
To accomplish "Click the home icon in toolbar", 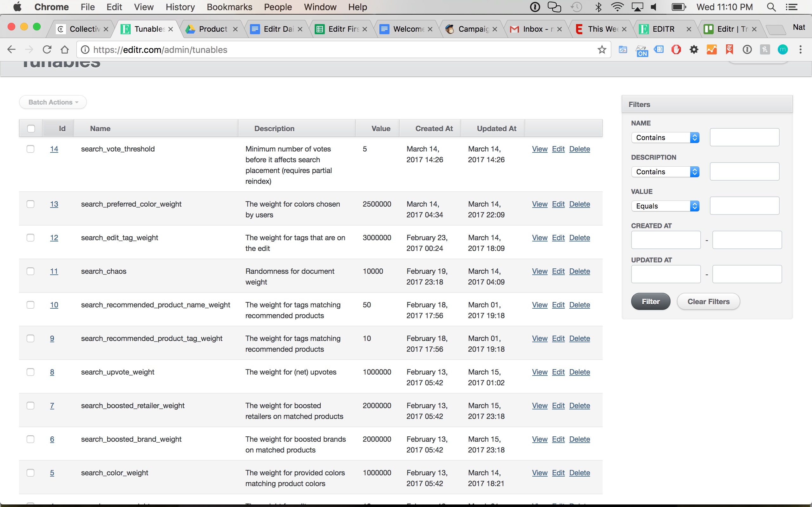I will coord(65,50).
